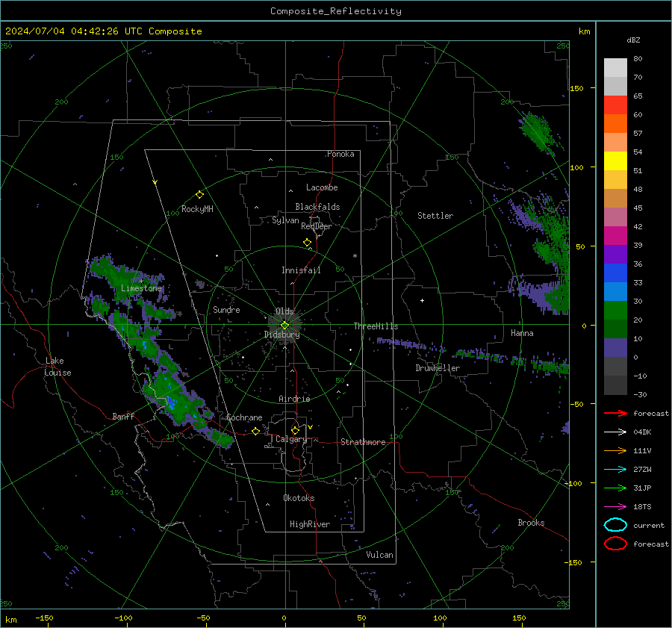672x628 pixels.
Task: Select the 'ThreeHills' label on the map
Action: click(x=376, y=326)
